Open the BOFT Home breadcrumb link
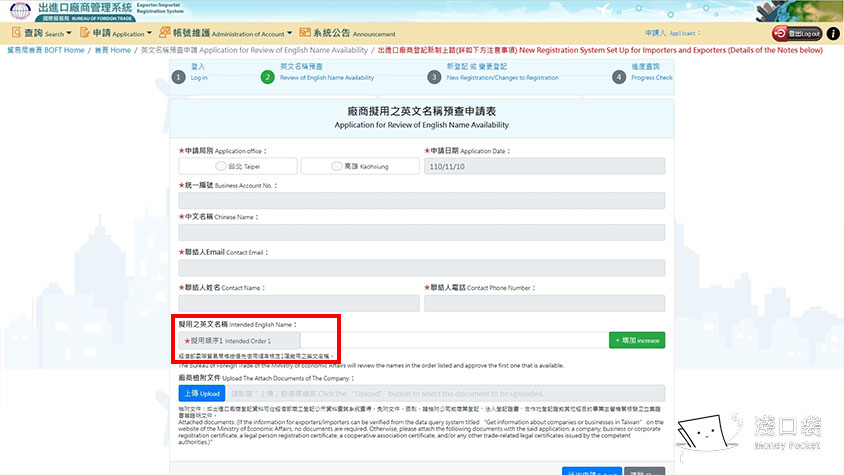This screenshot has width=844, height=475. 46,50
